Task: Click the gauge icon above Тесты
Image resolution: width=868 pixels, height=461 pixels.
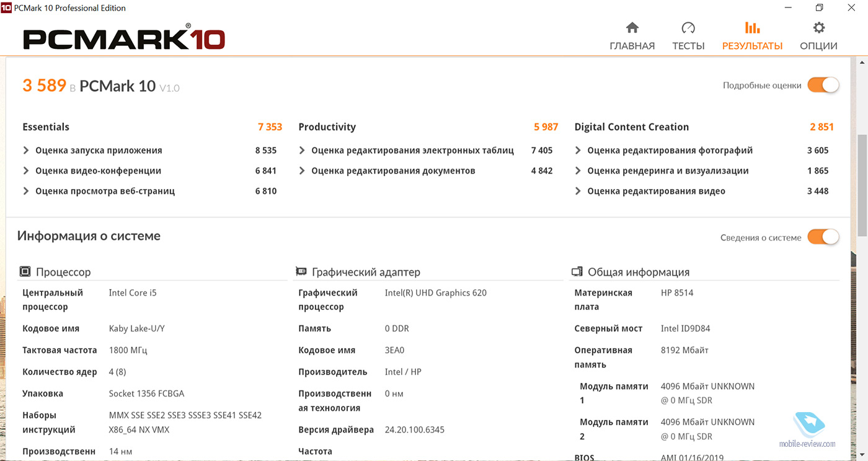Action: (688, 28)
